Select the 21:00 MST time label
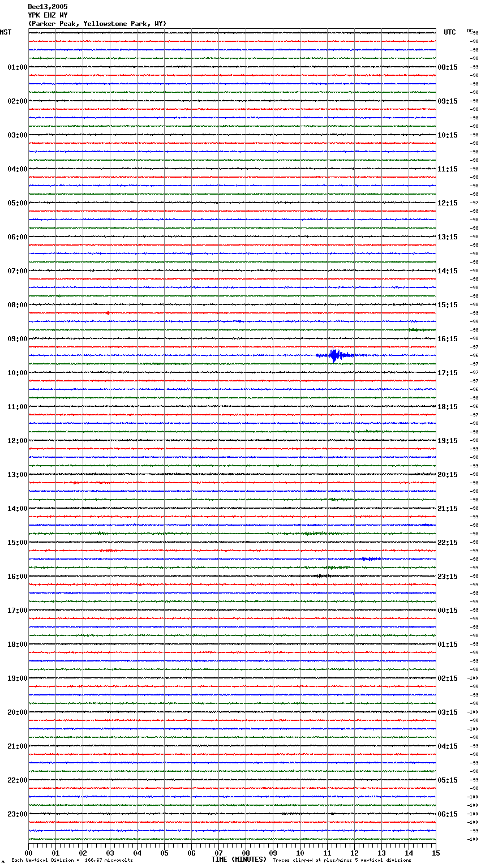 [x=17, y=746]
